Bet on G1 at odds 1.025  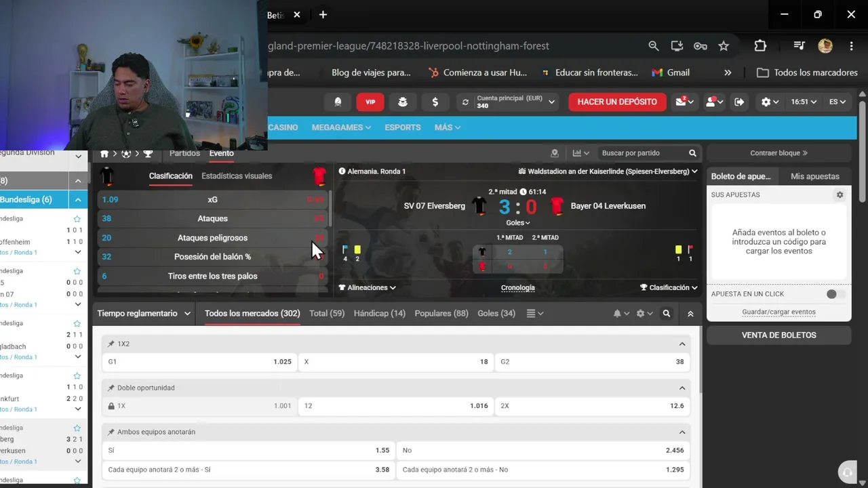(200, 362)
